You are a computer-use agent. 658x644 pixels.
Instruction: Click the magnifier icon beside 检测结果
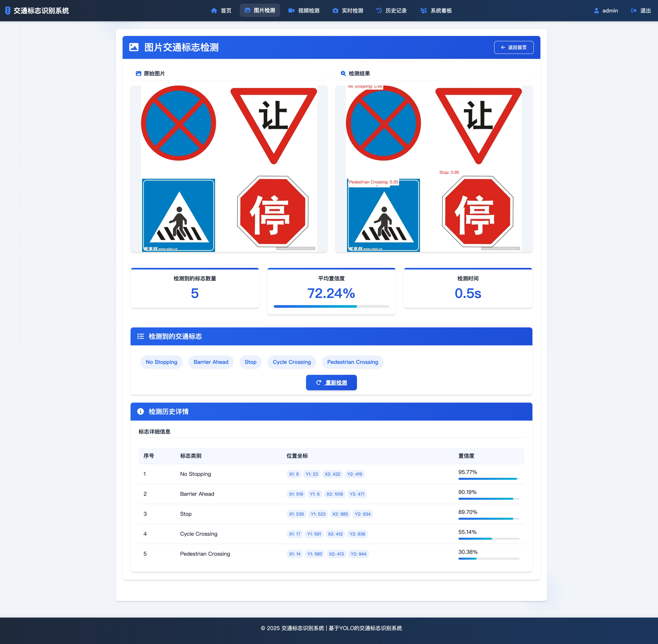pyautogui.click(x=343, y=73)
